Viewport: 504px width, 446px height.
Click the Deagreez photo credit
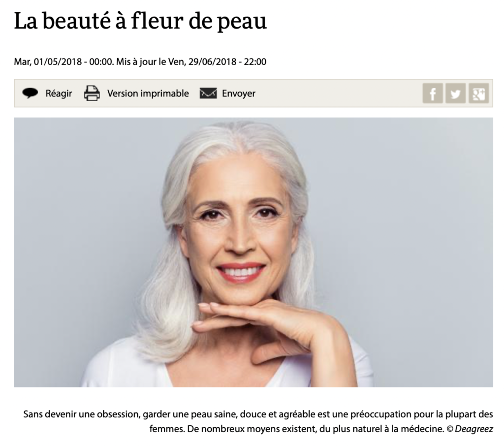474,429
